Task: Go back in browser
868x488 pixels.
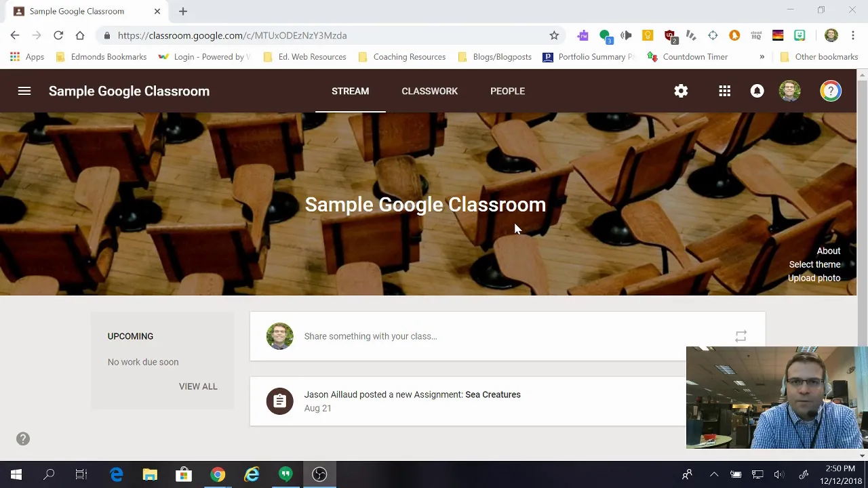Action: [x=15, y=35]
